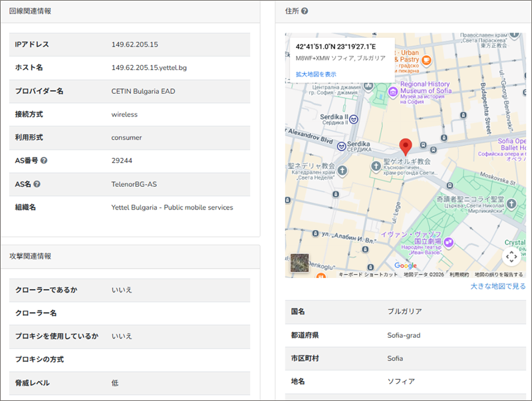Toggle the map camera controls button
The image size is (532, 401).
coord(511,256)
